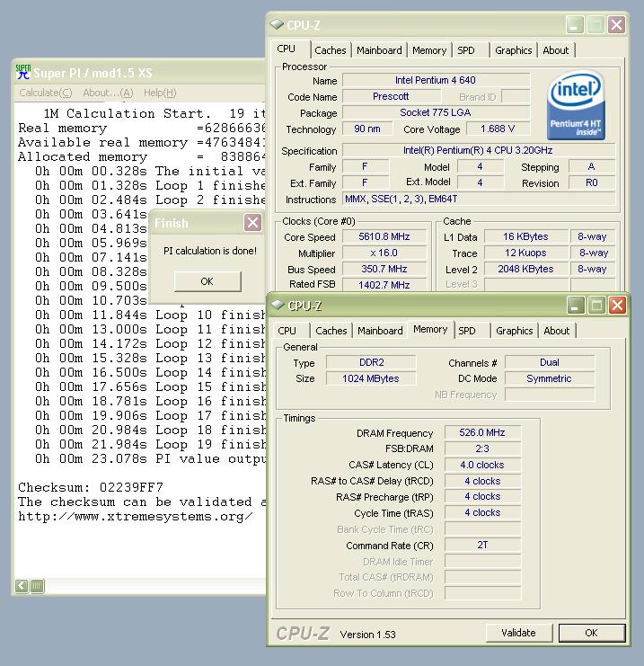Click the Core Voltage value '1.688 V'
The width and height of the screenshot is (644, 666).
498,129
